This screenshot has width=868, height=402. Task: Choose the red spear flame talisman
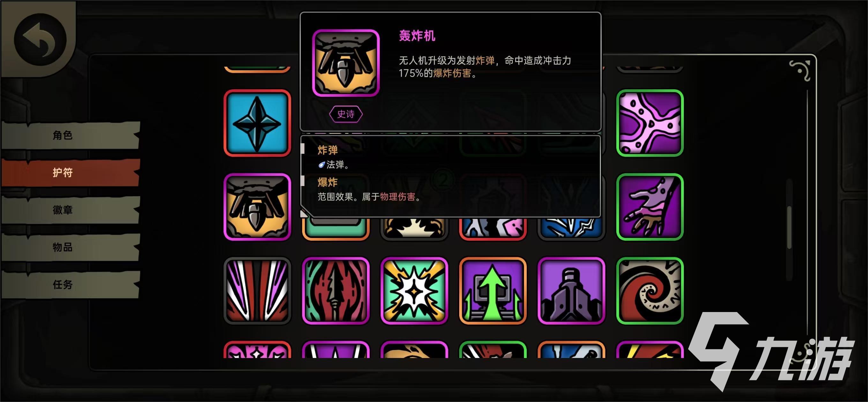[336, 291]
